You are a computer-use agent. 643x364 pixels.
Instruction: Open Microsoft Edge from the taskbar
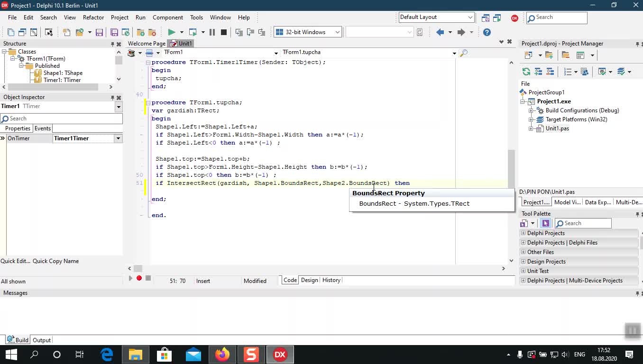(x=107, y=355)
